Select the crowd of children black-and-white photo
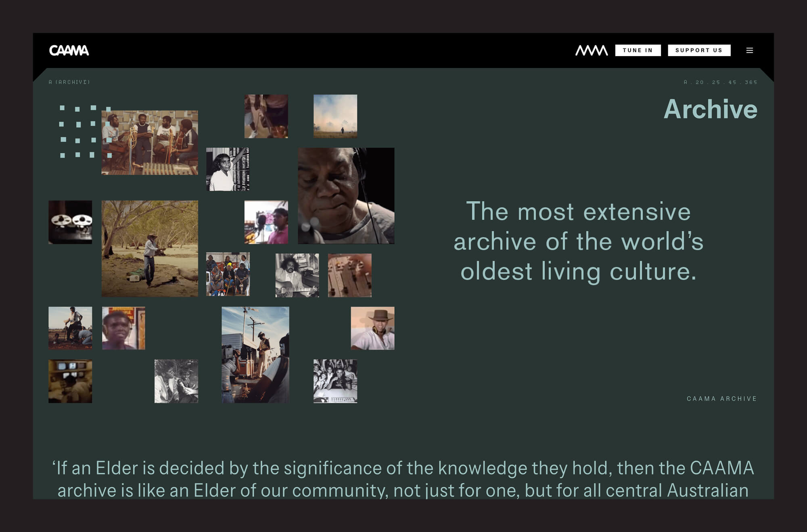Viewport: 807px width, 532px height. click(x=335, y=381)
